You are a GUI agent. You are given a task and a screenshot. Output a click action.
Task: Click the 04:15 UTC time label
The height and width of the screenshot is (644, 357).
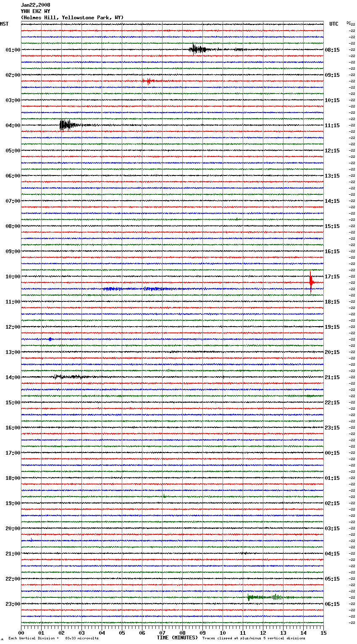[x=332, y=554]
